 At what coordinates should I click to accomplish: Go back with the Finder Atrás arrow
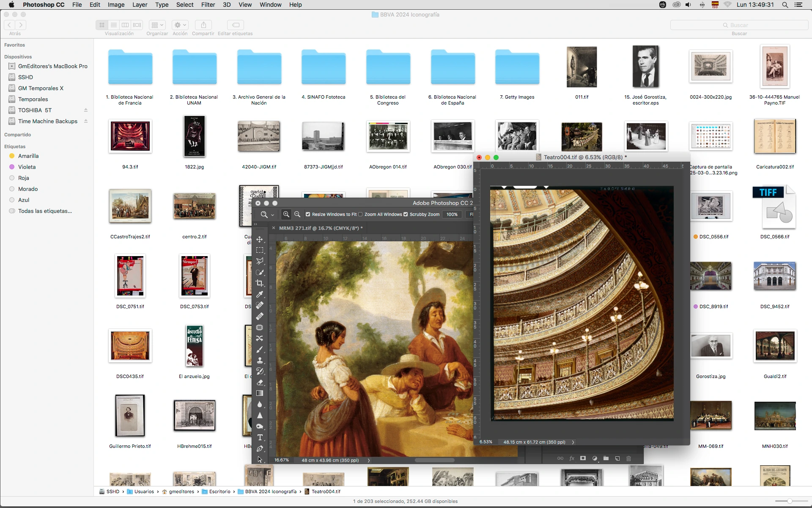tap(9, 25)
